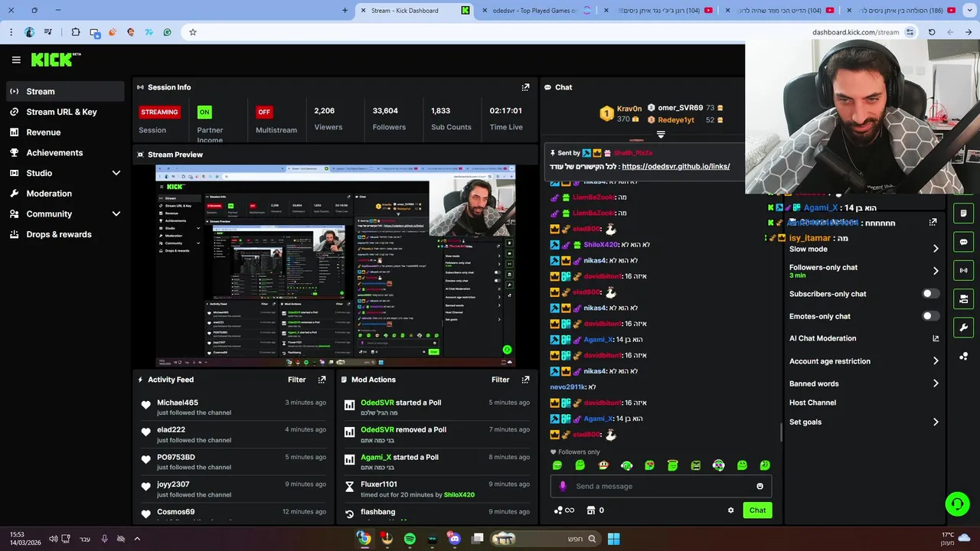Pop out the Mod Actions panel

pos(525,380)
